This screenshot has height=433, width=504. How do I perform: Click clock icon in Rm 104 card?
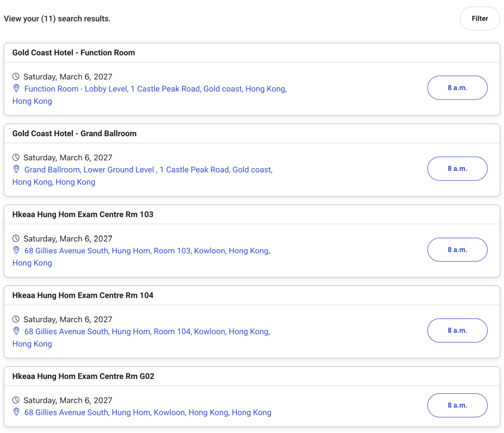(x=16, y=319)
